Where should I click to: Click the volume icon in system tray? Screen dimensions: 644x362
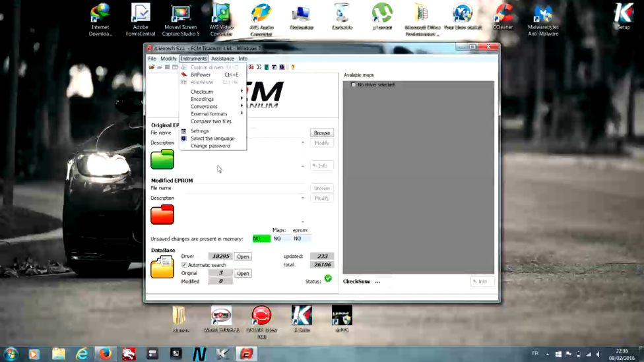[598, 354]
